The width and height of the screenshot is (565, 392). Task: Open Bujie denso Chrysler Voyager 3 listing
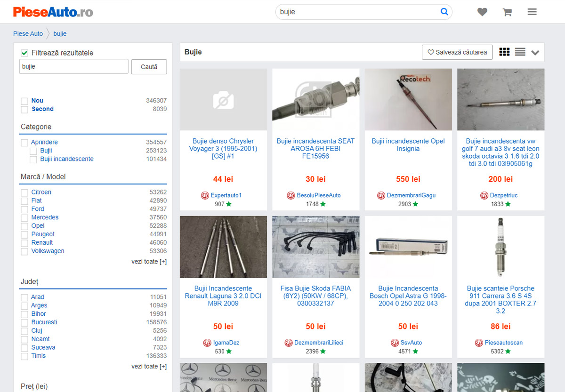(x=224, y=149)
